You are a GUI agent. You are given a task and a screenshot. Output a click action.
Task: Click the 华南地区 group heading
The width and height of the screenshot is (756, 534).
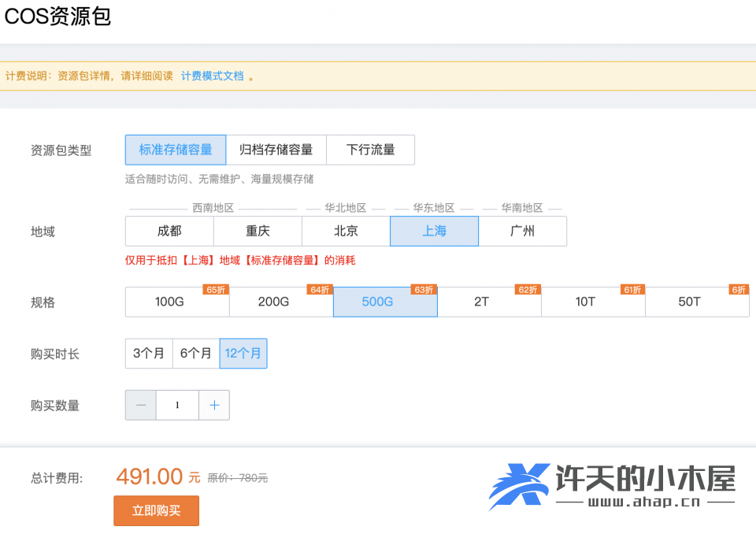(x=522, y=208)
